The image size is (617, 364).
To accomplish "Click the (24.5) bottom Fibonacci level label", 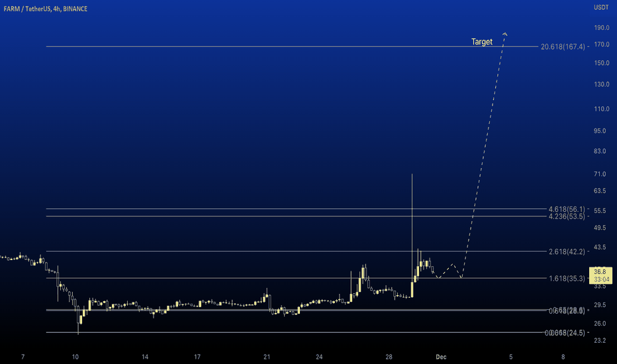I will (565, 333).
